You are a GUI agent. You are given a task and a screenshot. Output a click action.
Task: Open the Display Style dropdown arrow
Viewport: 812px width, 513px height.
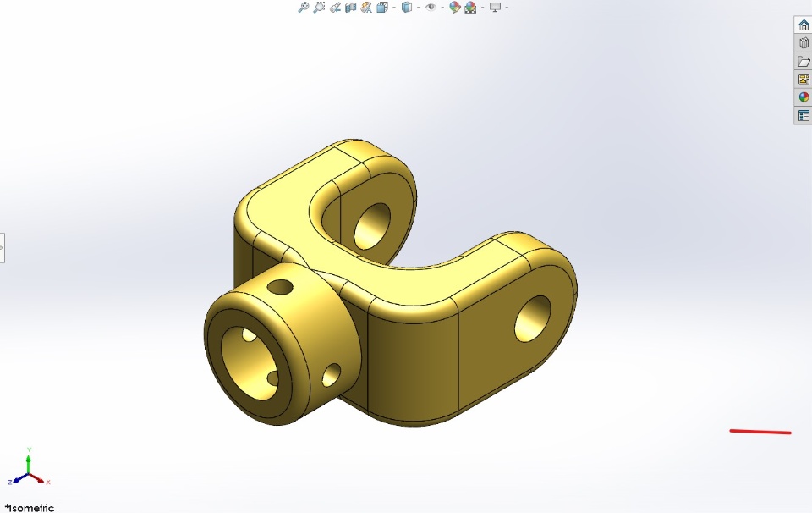[x=419, y=8]
